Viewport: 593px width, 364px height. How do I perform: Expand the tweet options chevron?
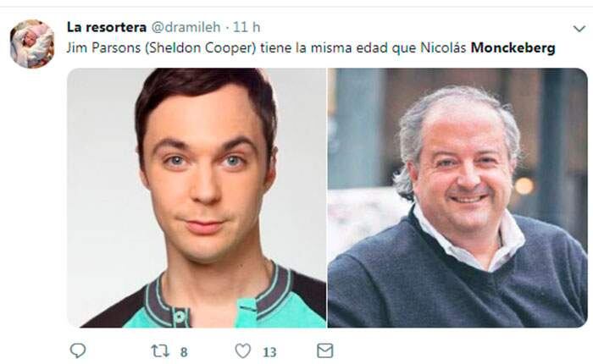579,28
